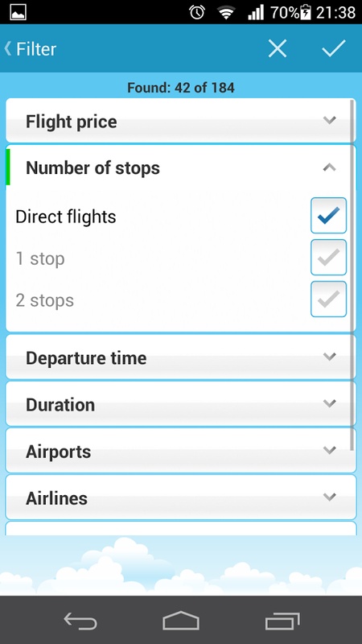Tap the filter list scrollbar
Viewport: 362px width, 644px height.
pyautogui.click(x=352, y=275)
